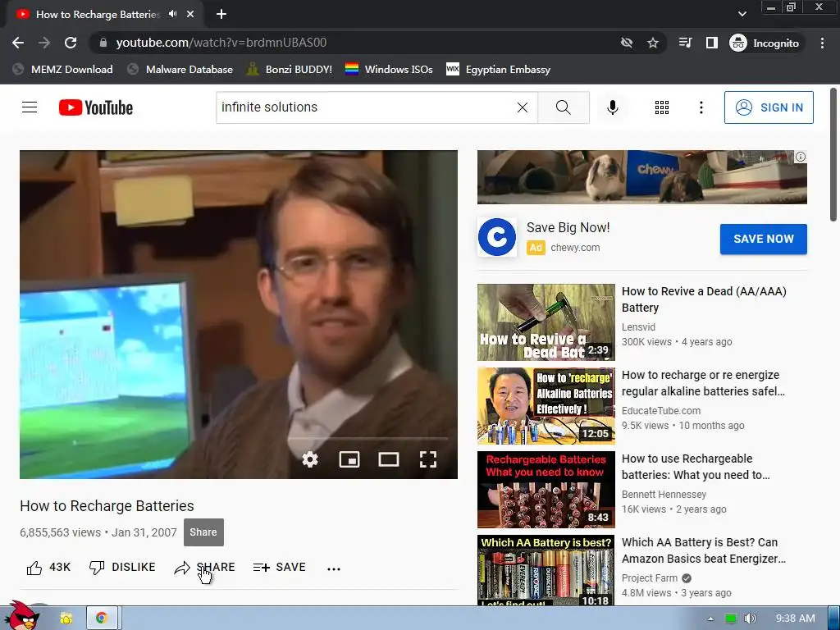This screenshot has width=840, height=630.
Task: Open MEMZ Download bookmark
Action: click(x=62, y=69)
